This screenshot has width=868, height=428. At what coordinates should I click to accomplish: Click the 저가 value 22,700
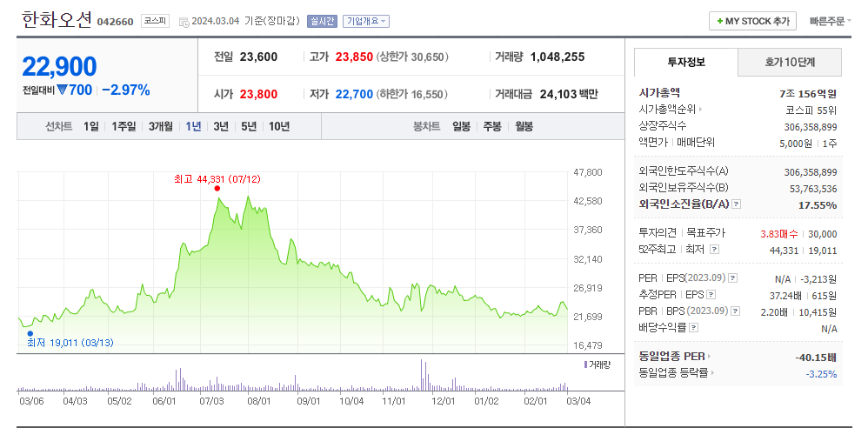(354, 95)
